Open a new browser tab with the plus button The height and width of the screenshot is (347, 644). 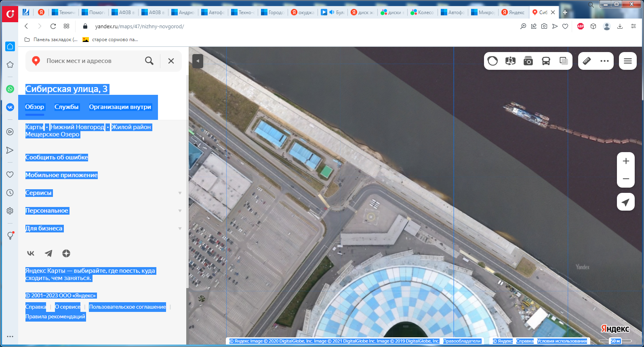565,13
